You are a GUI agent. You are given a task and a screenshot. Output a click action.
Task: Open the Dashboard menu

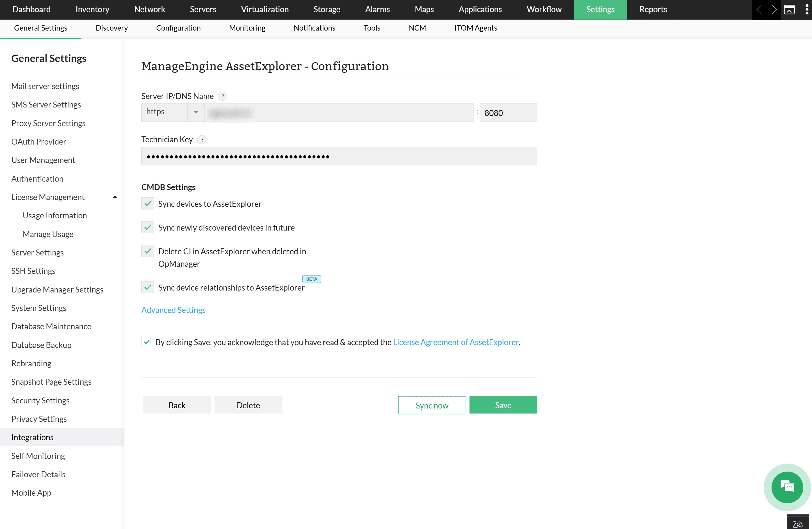click(31, 10)
